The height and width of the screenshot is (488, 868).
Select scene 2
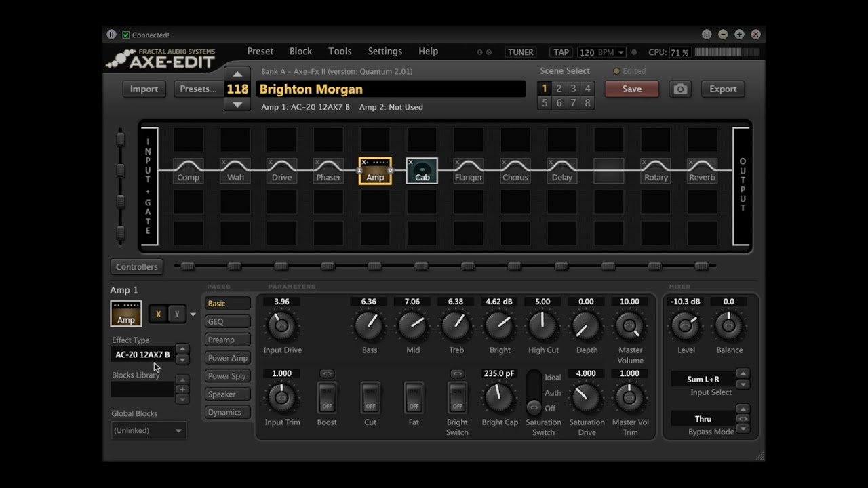pos(559,88)
